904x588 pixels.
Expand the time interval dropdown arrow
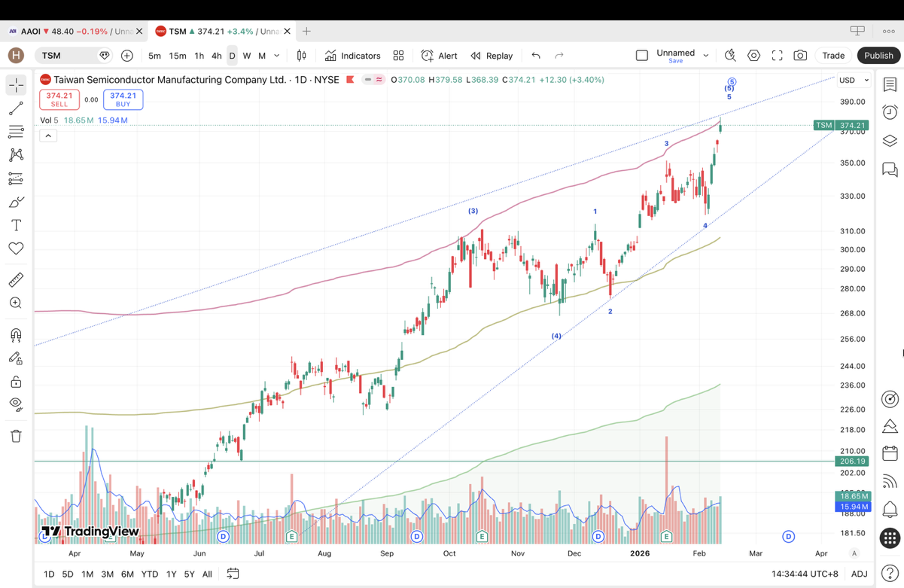tap(277, 56)
